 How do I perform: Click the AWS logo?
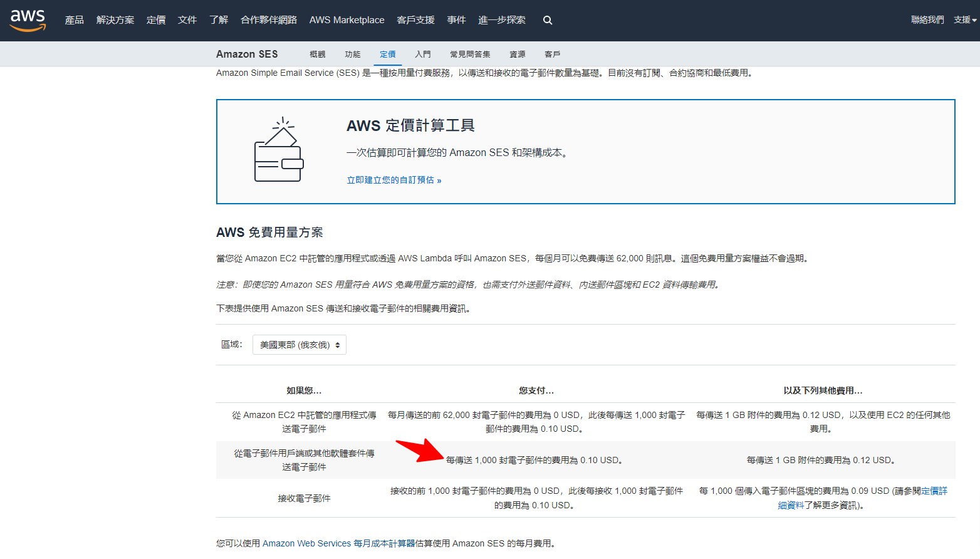click(x=28, y=20)
